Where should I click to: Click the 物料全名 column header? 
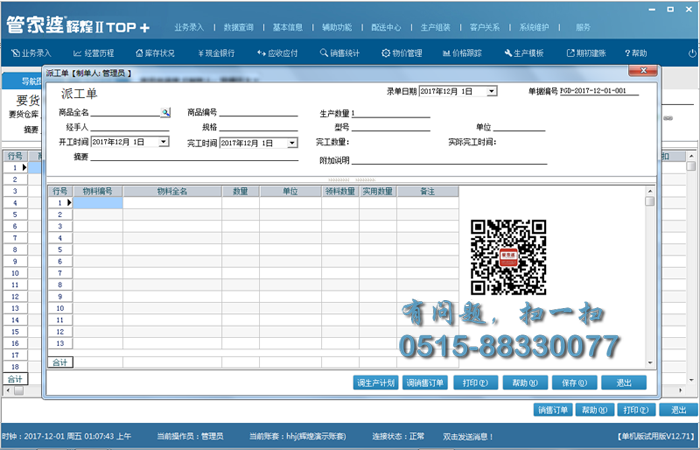tap(172, 191)
